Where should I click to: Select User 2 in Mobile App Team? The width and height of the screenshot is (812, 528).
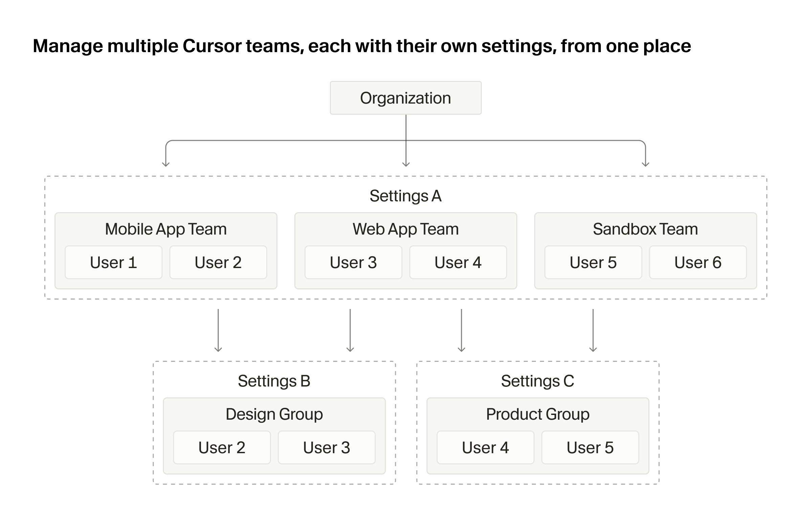[218, 262]
